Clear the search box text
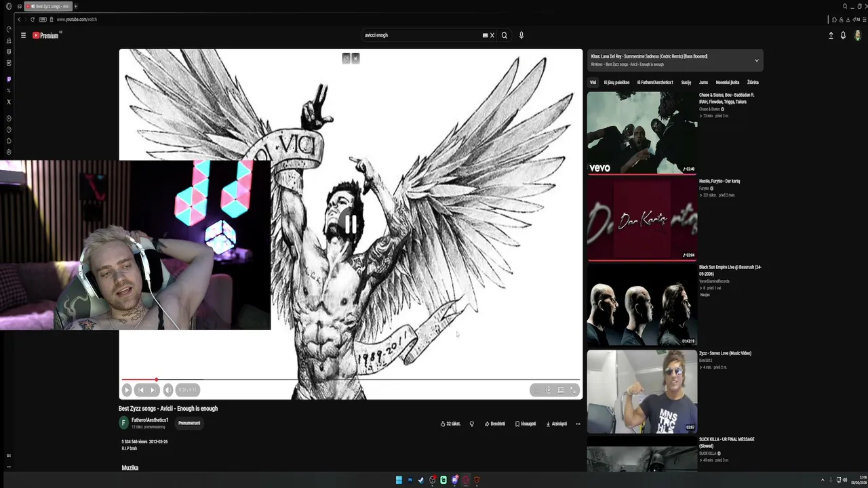 click(x=492, y=35)
